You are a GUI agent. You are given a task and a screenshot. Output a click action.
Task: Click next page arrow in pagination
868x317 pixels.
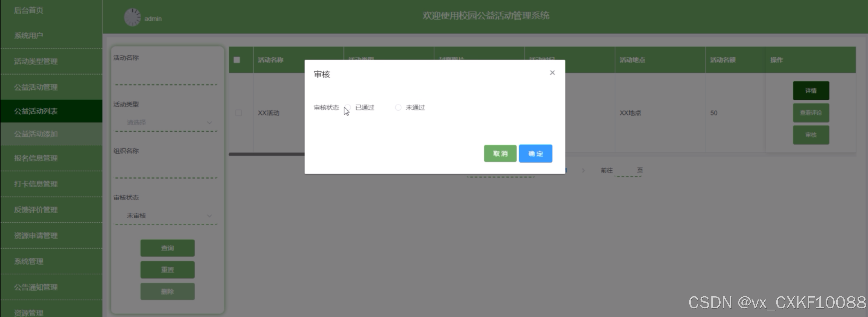583,170
